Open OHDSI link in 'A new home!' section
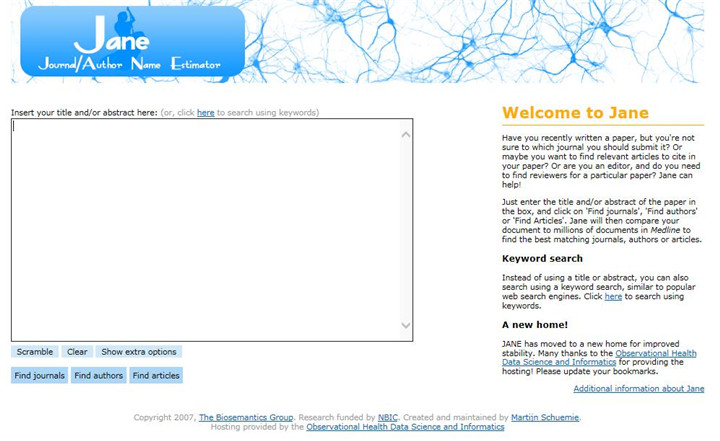This screenshot has height=441, width=720. 655,354
